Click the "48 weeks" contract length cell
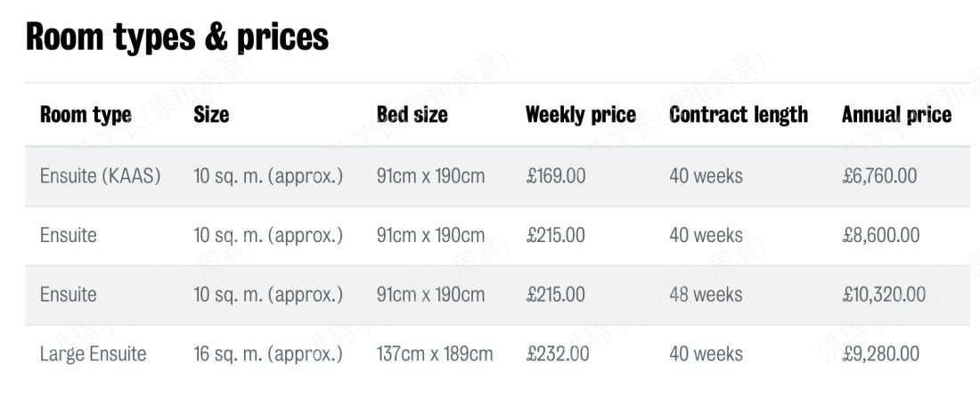Viewport: 980px width, 397px height. click(706, 295)
